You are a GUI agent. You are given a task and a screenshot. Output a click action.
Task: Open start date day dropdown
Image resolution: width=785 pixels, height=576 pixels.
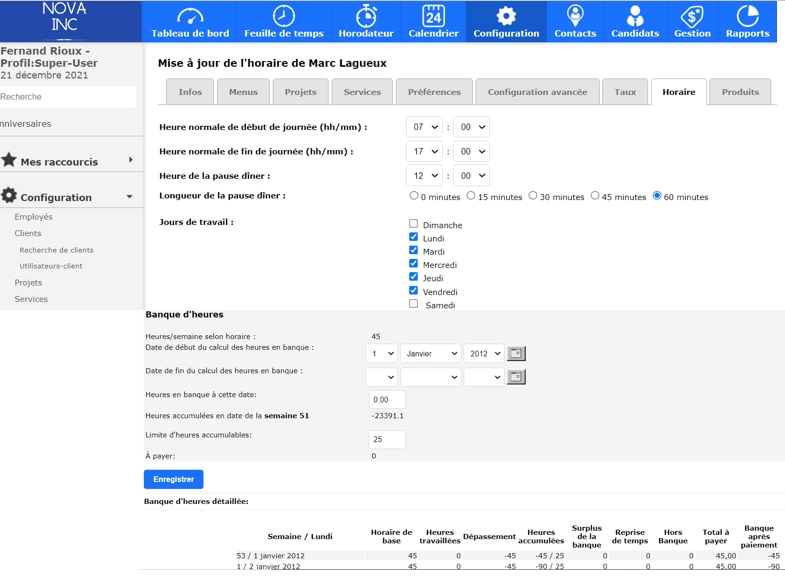click(x=381, y=354)
